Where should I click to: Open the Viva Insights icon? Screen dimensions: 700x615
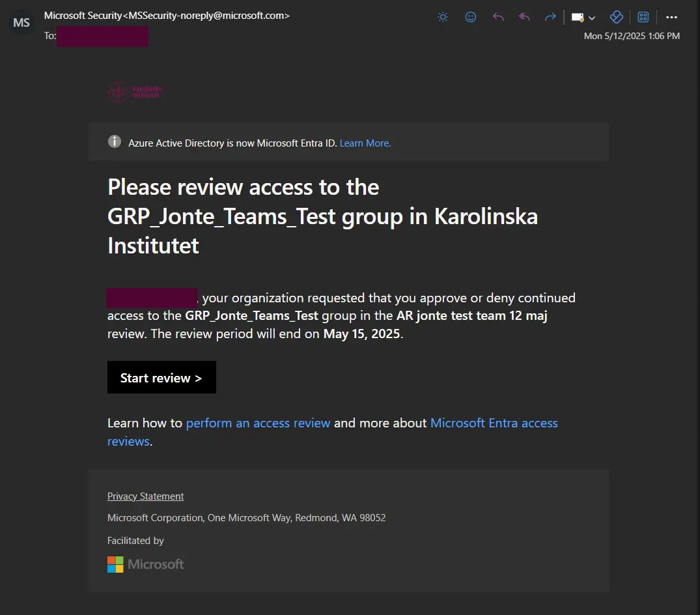click(616, 18)
